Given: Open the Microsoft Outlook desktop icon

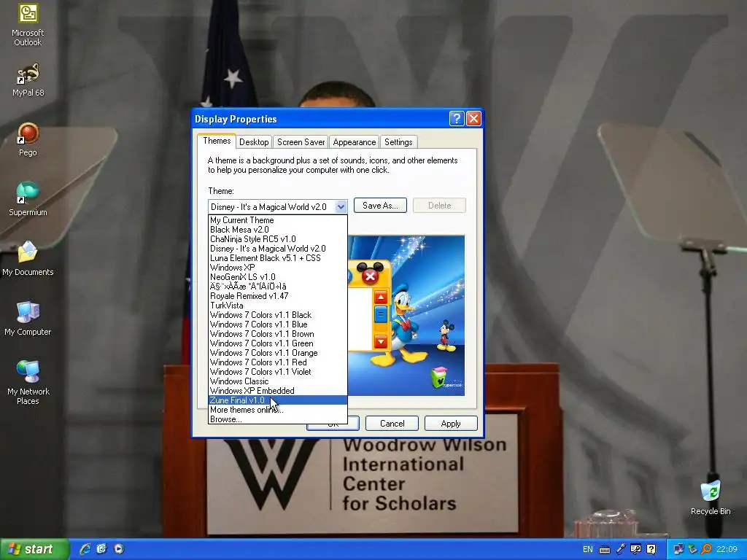Looking at the screenshot, I should point(28,25).
